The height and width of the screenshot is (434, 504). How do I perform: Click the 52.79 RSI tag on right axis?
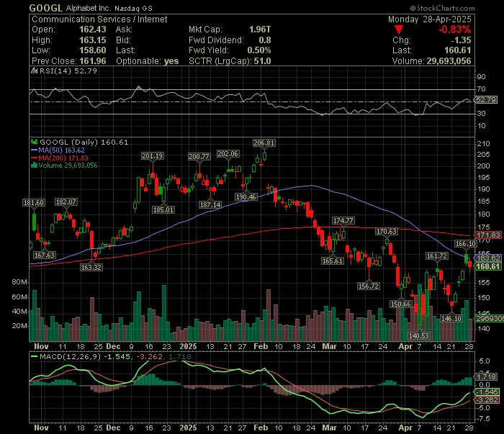click(486, 100)
